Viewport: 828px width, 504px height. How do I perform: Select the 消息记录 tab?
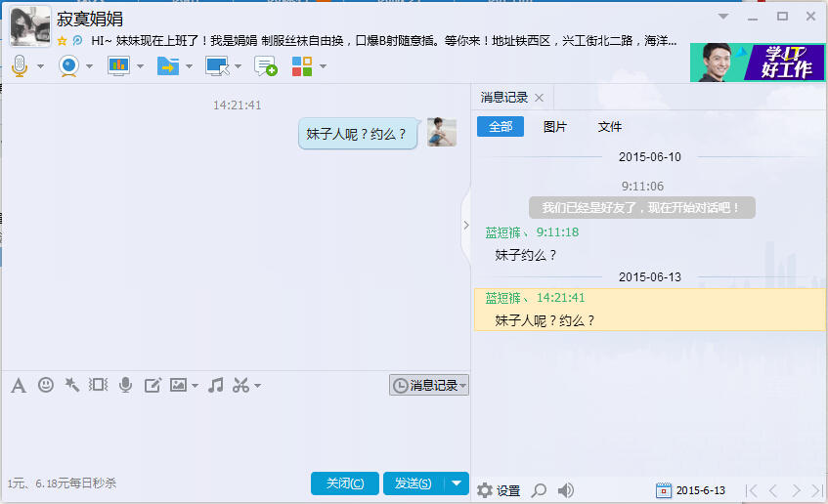[504, 98]
